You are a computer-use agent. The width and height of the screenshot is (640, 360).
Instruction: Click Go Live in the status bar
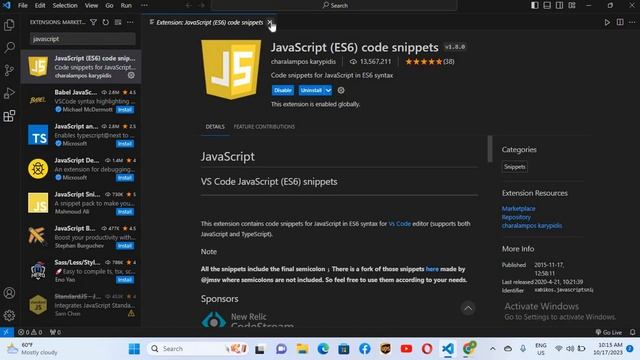609,332
